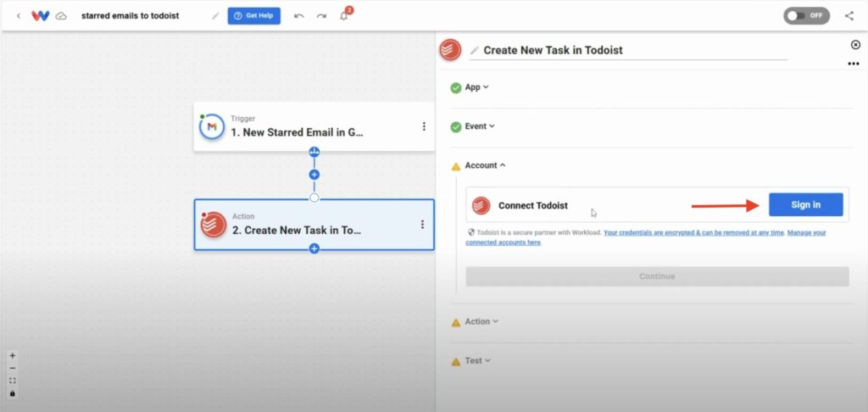868x412 pixels.
Task: Select the Gmail trigger step card
Action: pyautogui.click(x=314, y=127)
